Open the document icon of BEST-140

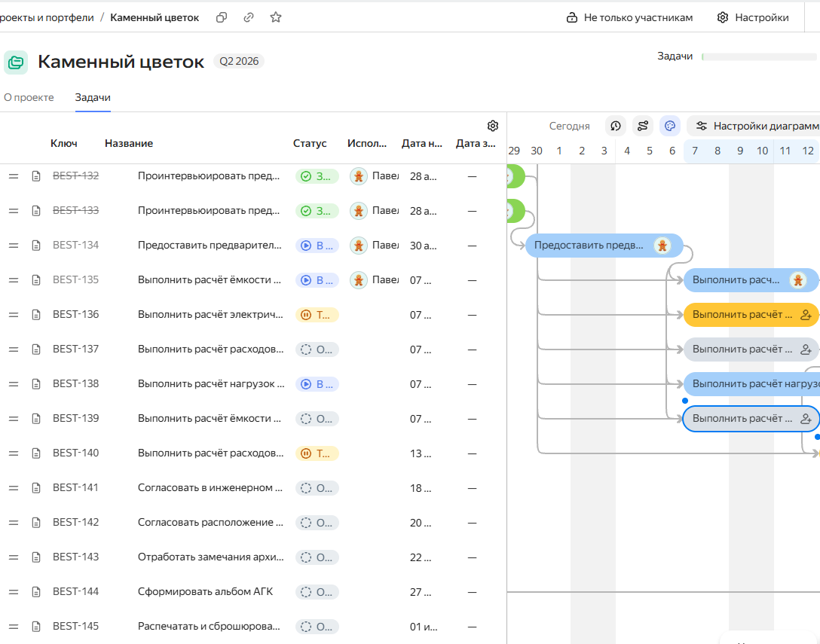coord(36,453)
